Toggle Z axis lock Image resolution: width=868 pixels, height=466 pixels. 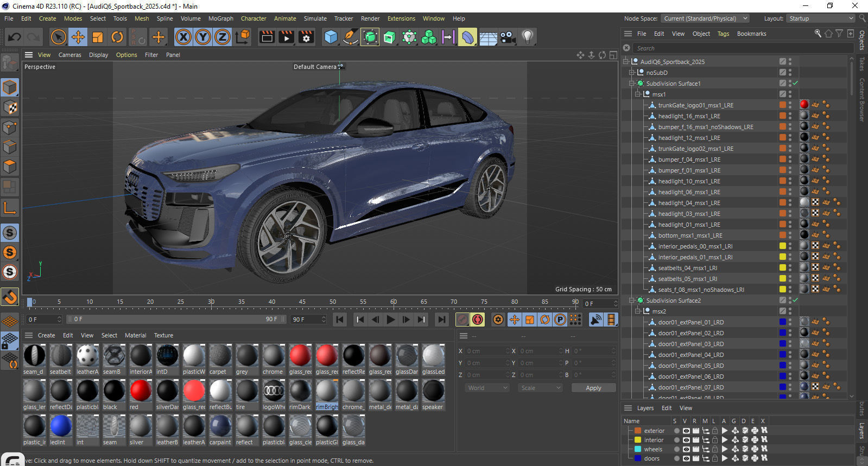223,37
